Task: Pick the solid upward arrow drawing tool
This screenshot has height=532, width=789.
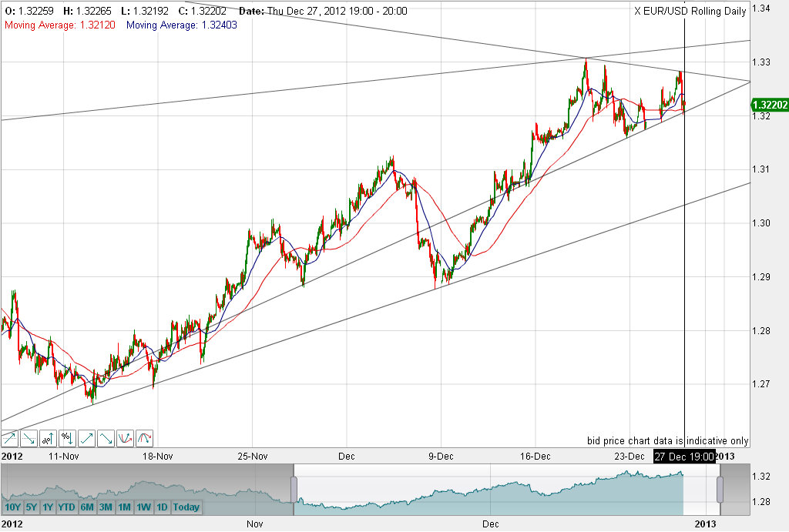Action: pos(86,439)
